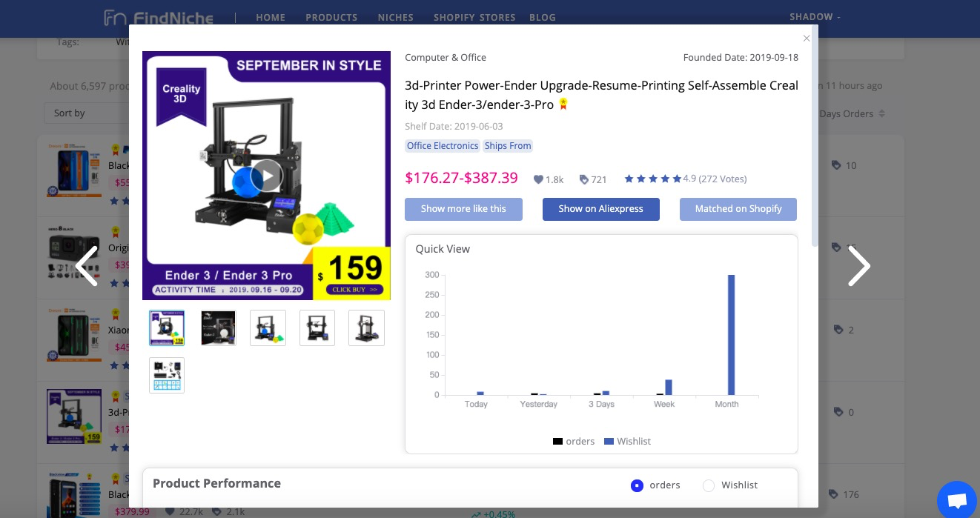Open the 3d-Printer listing thumbnail in background list

74,416
